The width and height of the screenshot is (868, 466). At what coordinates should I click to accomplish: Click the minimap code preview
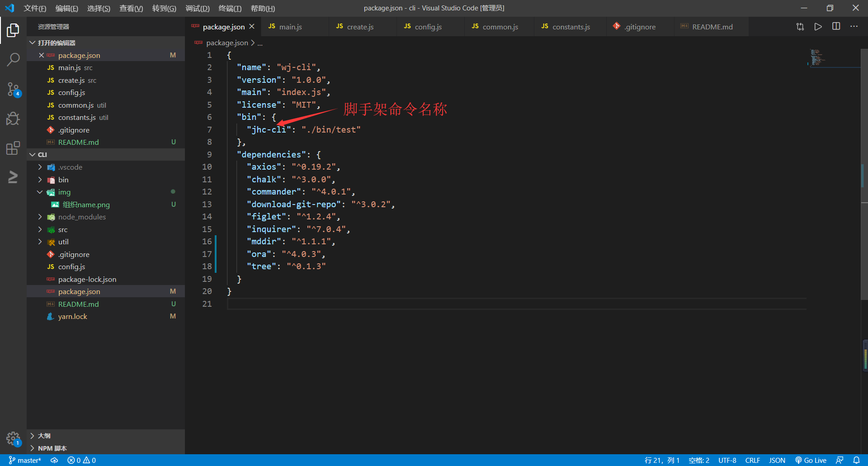point(818,58)
